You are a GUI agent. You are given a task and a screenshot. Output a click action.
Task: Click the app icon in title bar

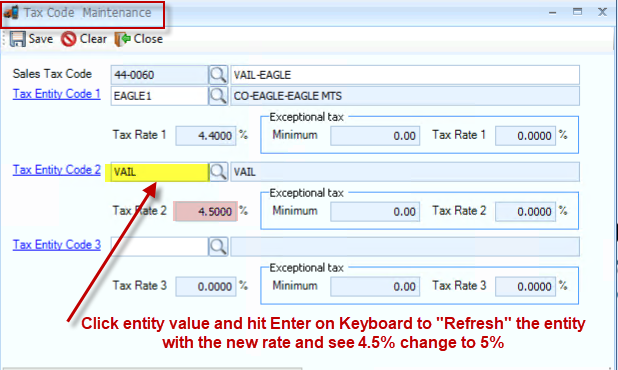pos(11,12)
